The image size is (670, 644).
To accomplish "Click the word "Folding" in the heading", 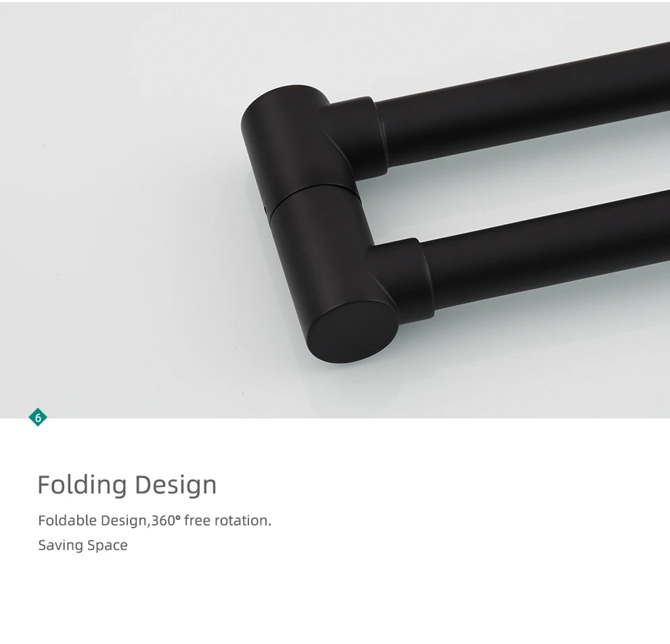I will pos(82,485).
